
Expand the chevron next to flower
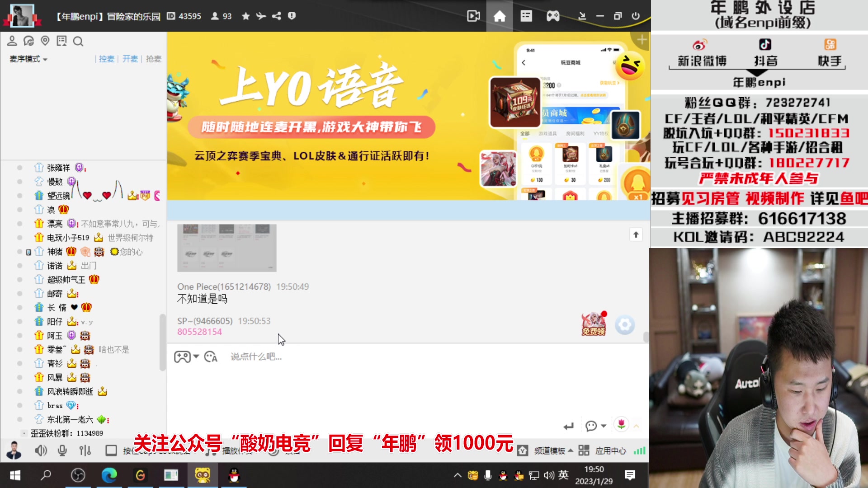pos(637,426)
